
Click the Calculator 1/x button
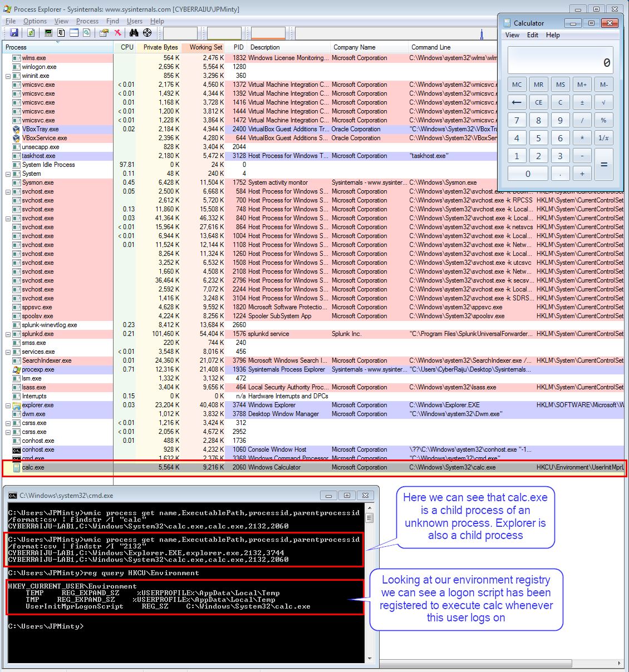[603, 138]
